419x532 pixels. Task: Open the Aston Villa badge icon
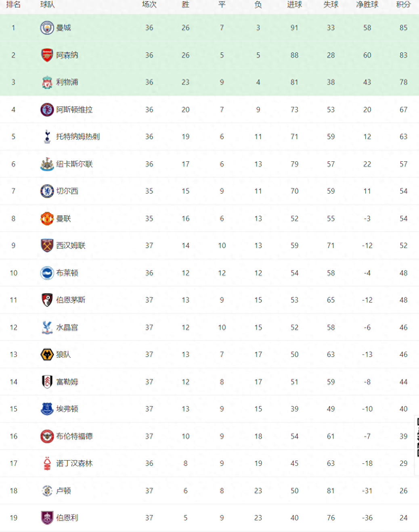click(47, 110)
